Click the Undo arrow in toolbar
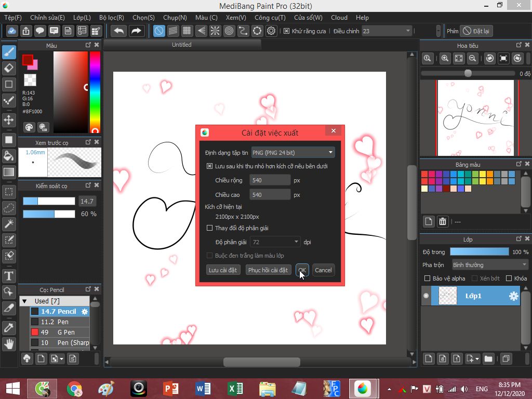 (x=119, y=31)
